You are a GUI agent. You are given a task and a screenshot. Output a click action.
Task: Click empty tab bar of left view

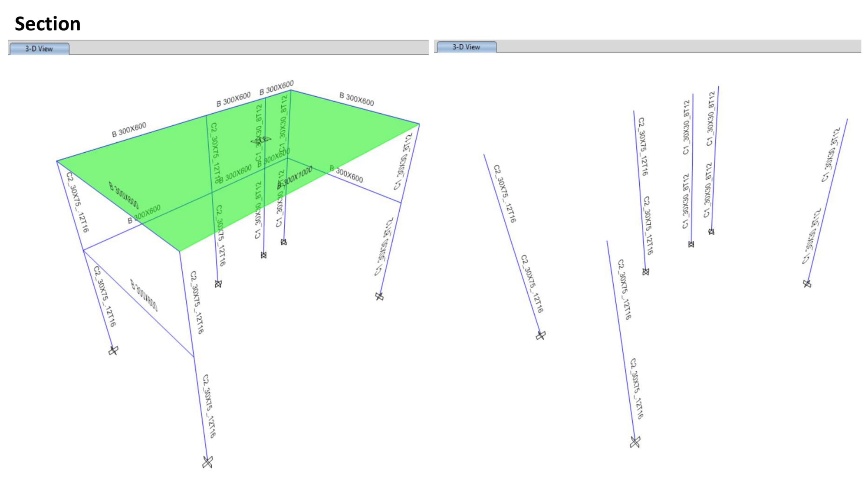coord(247,48)
